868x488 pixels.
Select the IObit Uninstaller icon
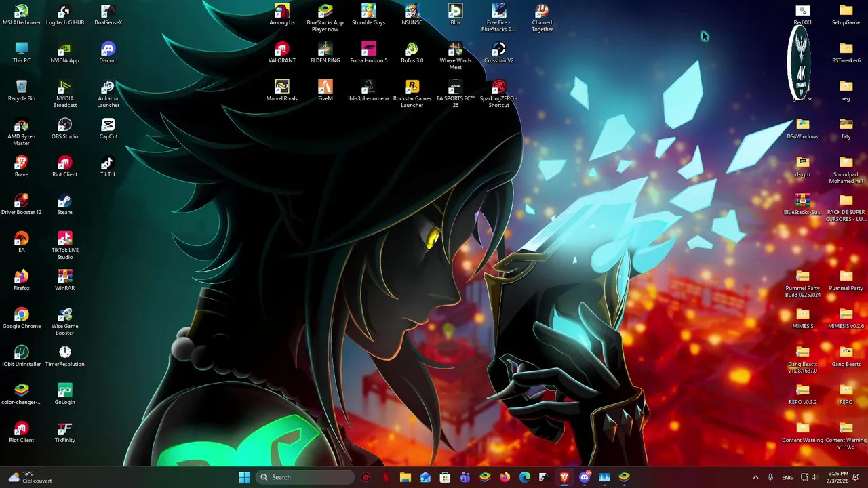tap(22, 357)
